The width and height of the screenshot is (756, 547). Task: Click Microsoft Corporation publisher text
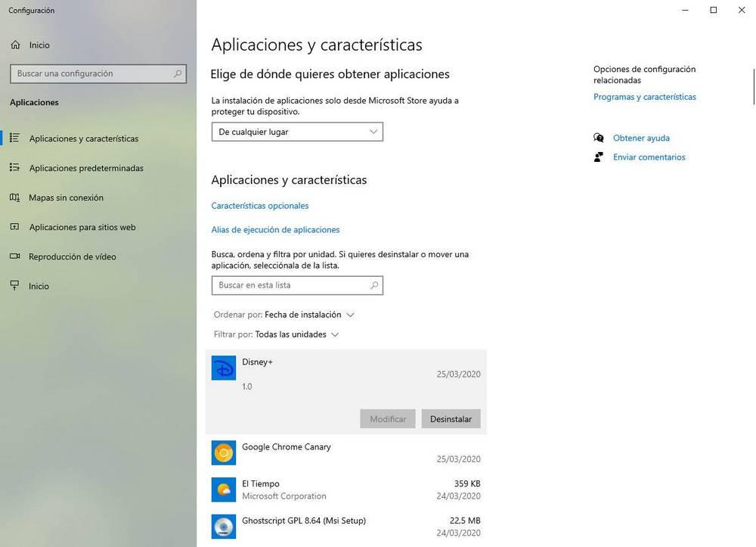click(x=284, y=496)
